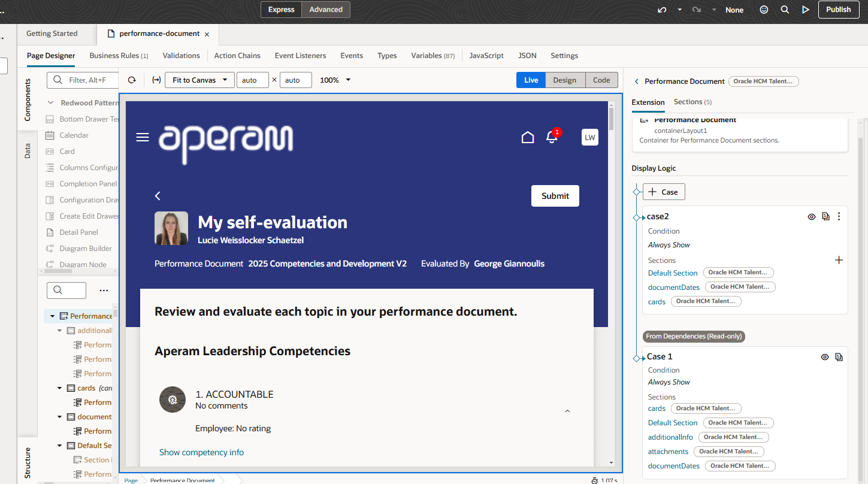Image resolution: width=868 pixels, height=484 pixels.
Task: Duplicate case2 using the copy icon
Action: pyautogui.click(x=825, y=217)
